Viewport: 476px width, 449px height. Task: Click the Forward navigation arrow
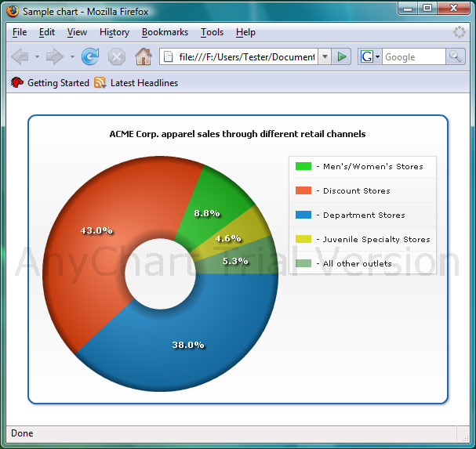coord(54,56)
